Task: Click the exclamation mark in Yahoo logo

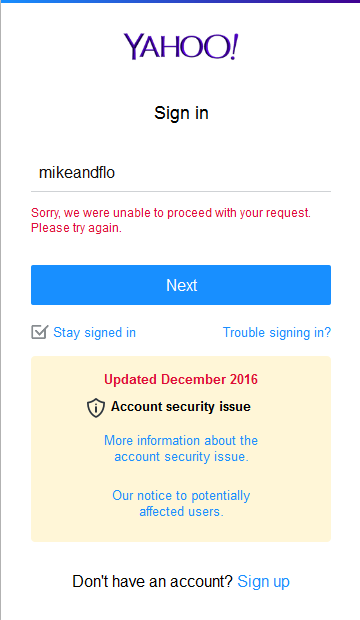Action: (x=234, y=47)
